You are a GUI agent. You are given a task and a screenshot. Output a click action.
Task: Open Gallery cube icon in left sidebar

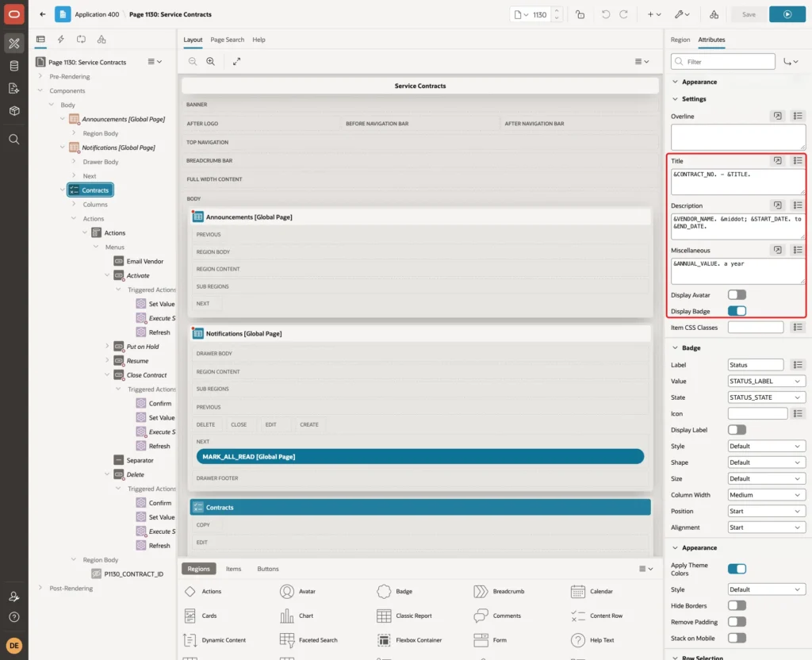point(14,110)
